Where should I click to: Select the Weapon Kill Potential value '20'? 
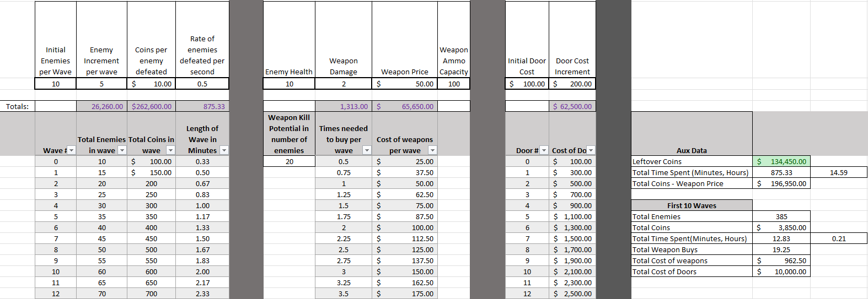289,161
